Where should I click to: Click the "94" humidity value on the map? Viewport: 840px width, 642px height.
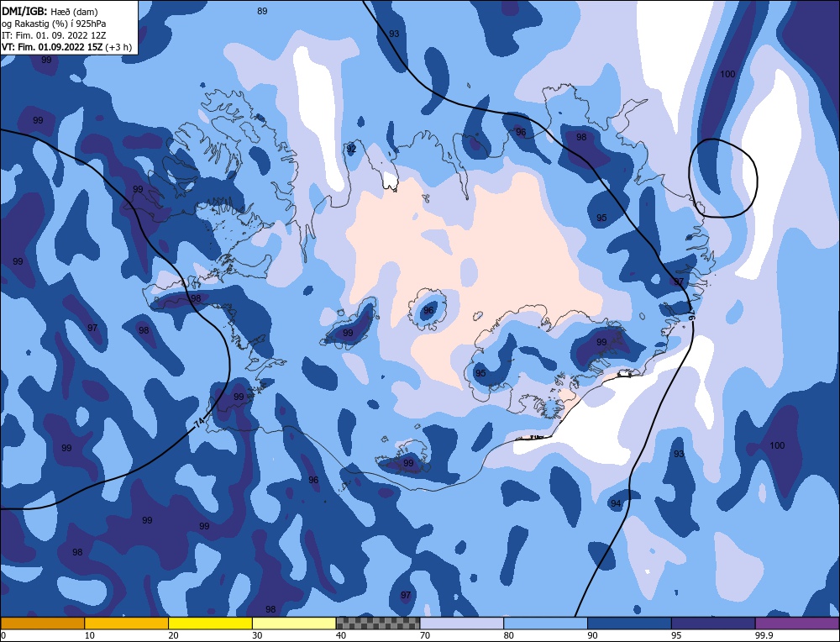pyautogui.click(x=616, y=503)
